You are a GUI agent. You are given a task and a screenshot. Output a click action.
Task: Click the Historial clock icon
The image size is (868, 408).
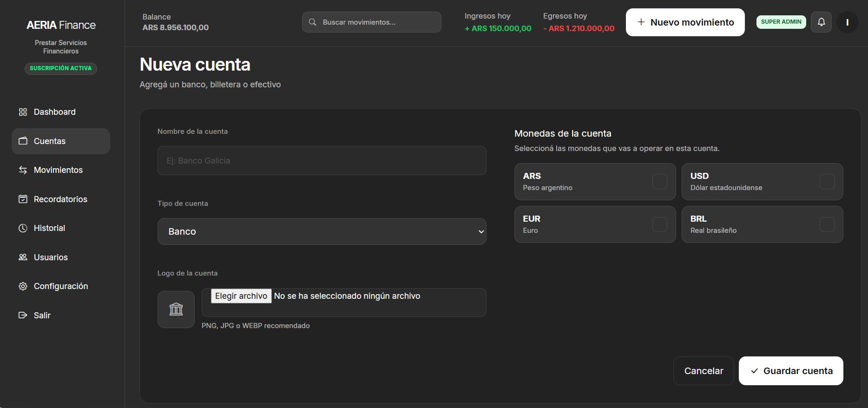tap(23, 228)
